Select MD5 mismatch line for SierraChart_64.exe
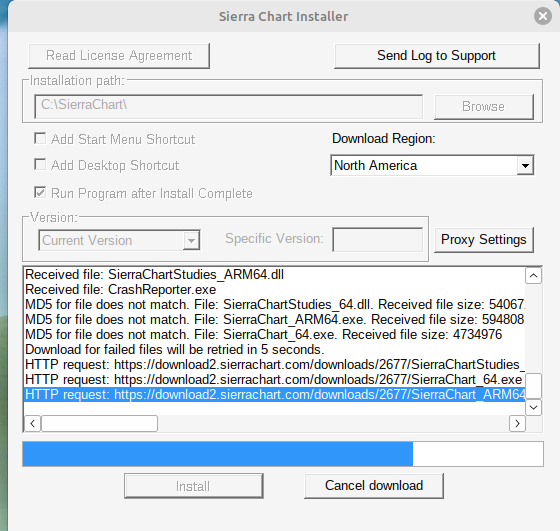 coord(274,335)
